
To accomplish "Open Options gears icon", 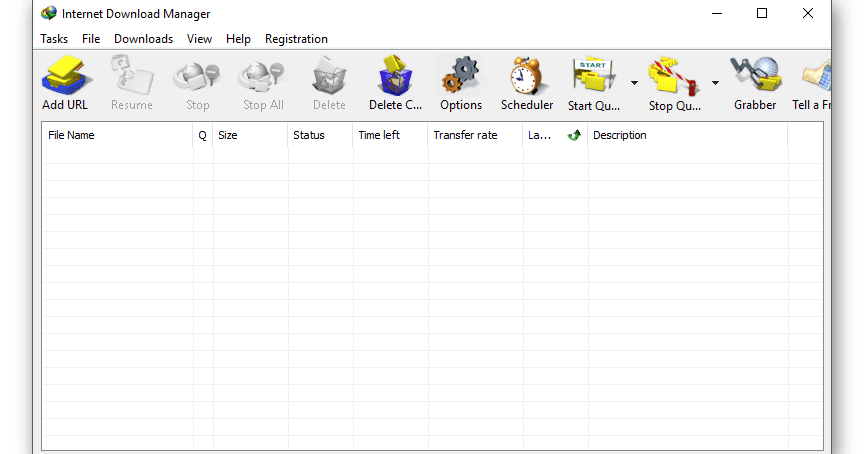I will click(x=461, y=75).
